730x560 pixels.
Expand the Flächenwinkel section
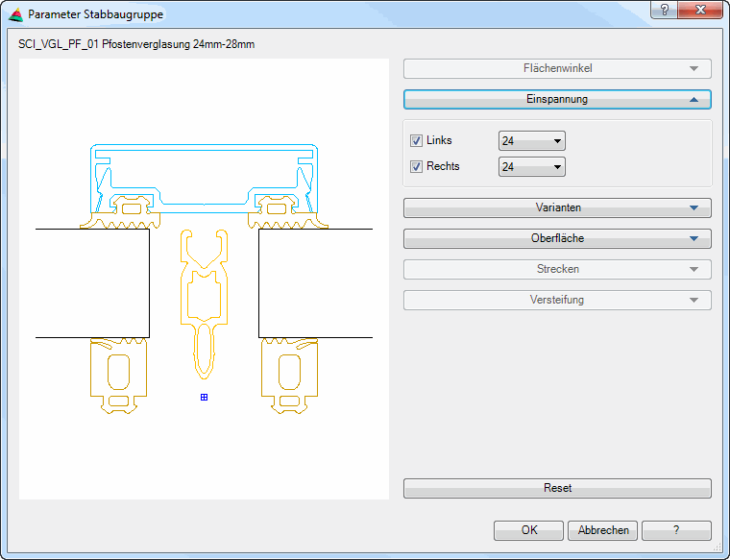pyautogui.click(x=557, y=69)
